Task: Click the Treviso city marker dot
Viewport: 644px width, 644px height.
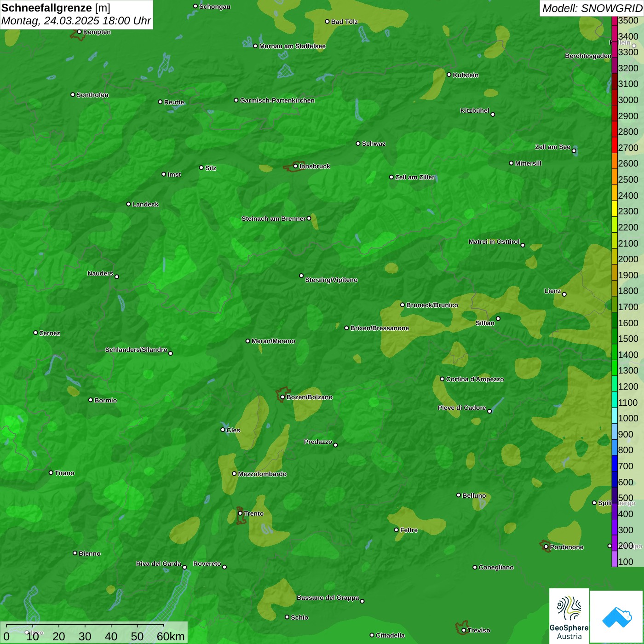Action: 464,630
